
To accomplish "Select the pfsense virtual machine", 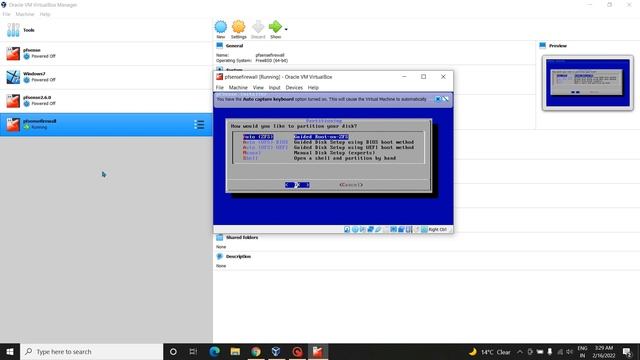I will pyautogui.click(x=106, y=53).
